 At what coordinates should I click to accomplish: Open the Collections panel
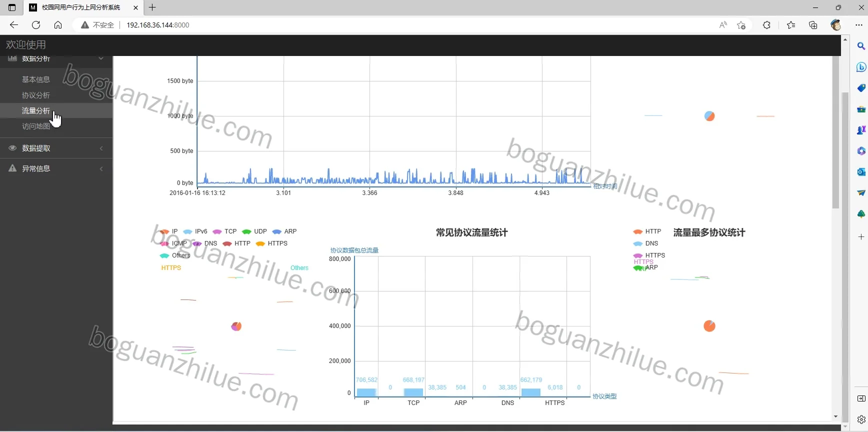[813, 25]
